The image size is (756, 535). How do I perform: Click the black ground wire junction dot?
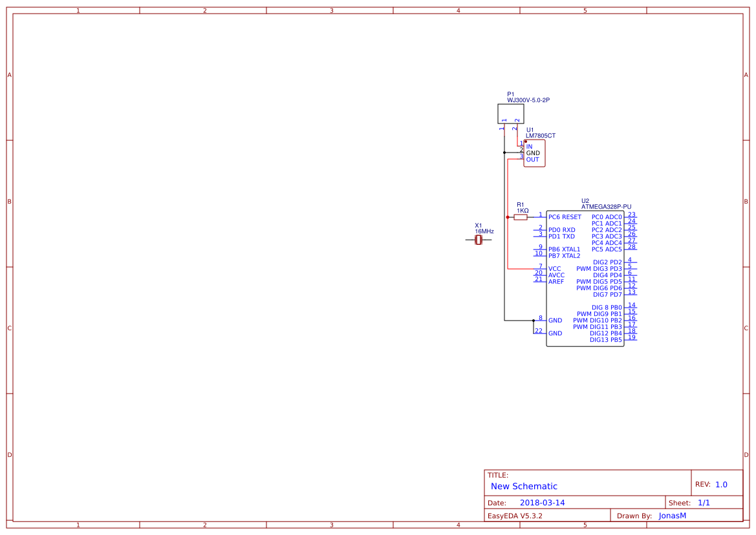click(505, 152)
